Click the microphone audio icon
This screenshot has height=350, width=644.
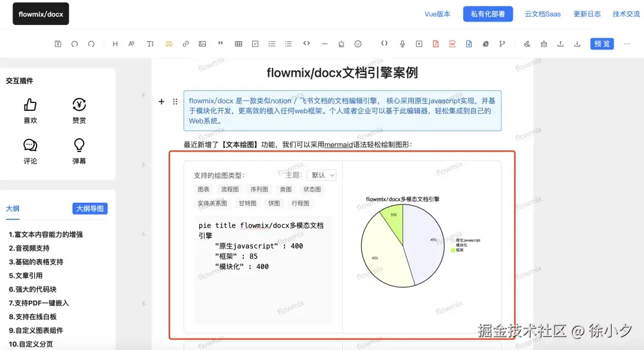point(403,44)
